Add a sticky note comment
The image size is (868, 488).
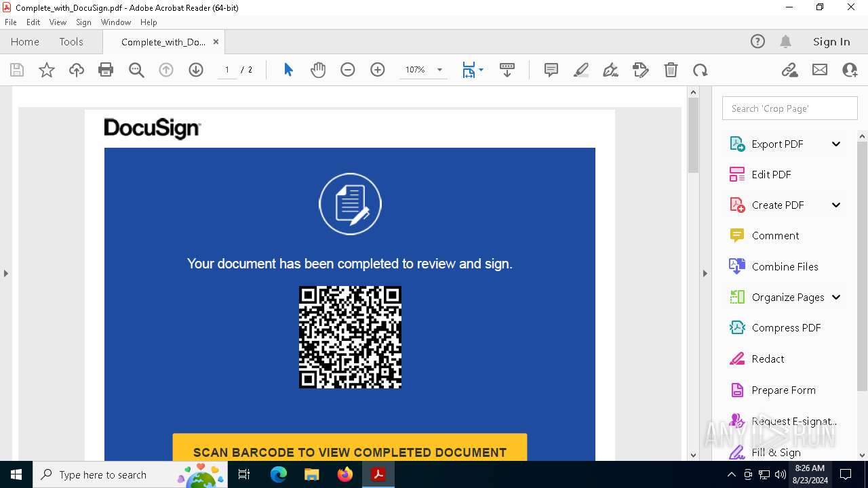point(551,70)
